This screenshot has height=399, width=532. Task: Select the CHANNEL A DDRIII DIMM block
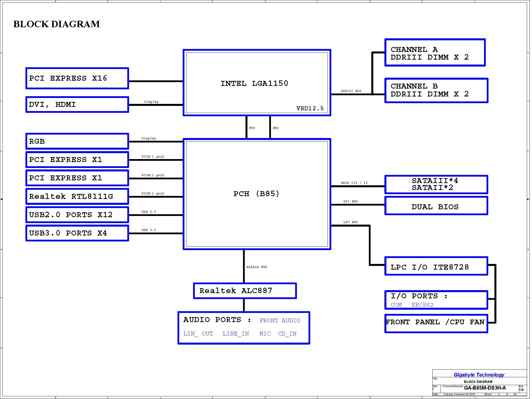click(435, 52)
